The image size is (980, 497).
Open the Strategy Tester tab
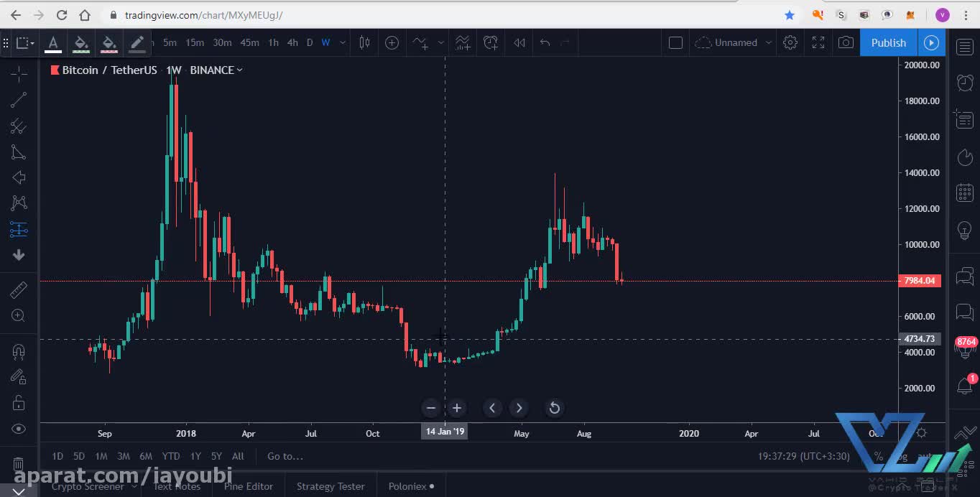tap(330, 486)
